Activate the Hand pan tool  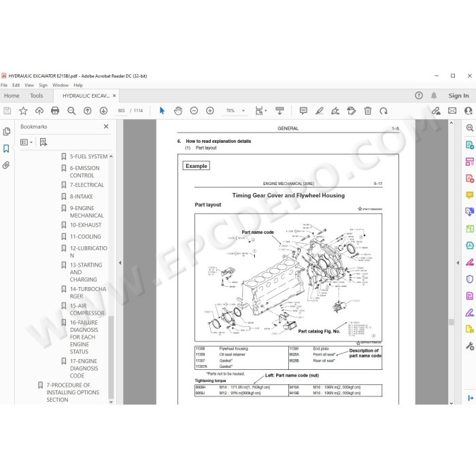(x=178, y=111)
